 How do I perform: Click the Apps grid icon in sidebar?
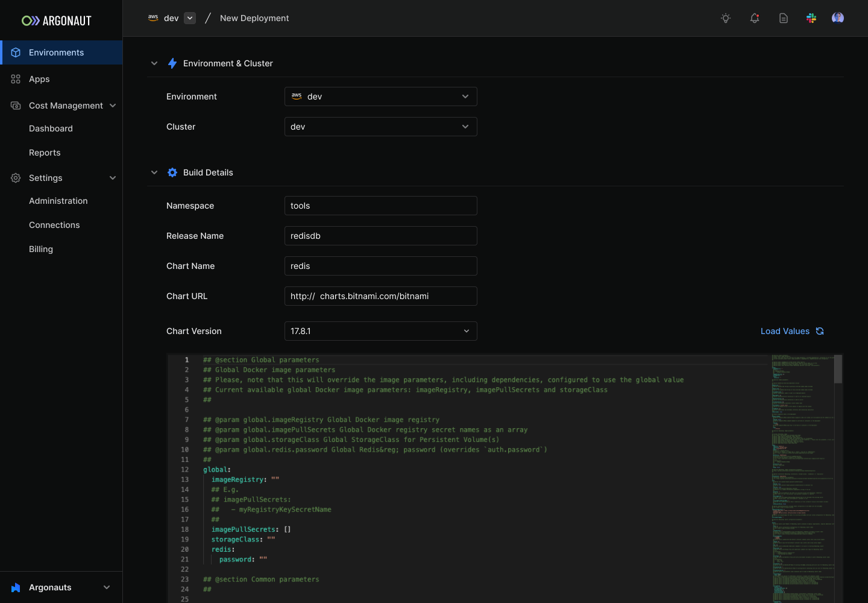(x=15, y=79)
